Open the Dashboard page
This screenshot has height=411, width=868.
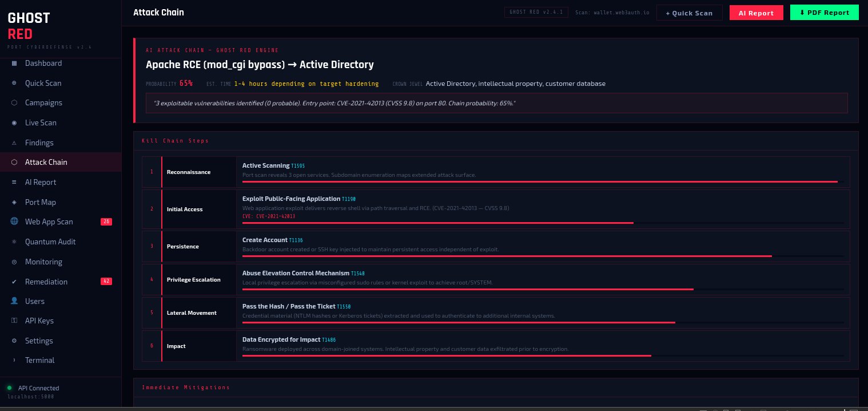click(61, 63)
